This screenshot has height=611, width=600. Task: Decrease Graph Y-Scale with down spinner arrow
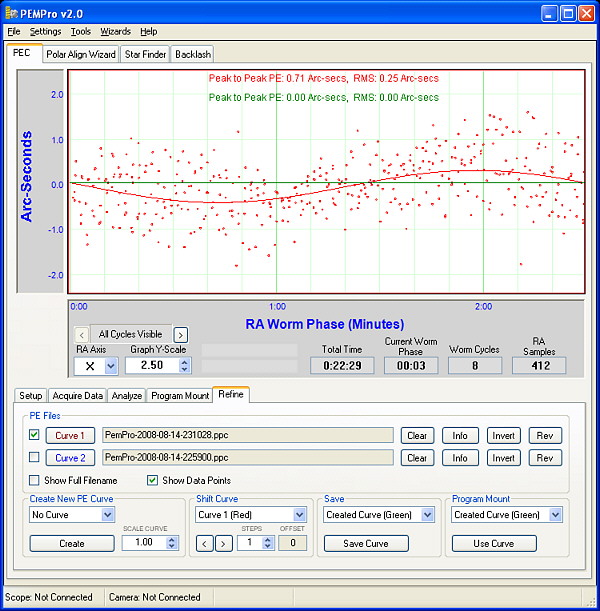click(185, 369)
